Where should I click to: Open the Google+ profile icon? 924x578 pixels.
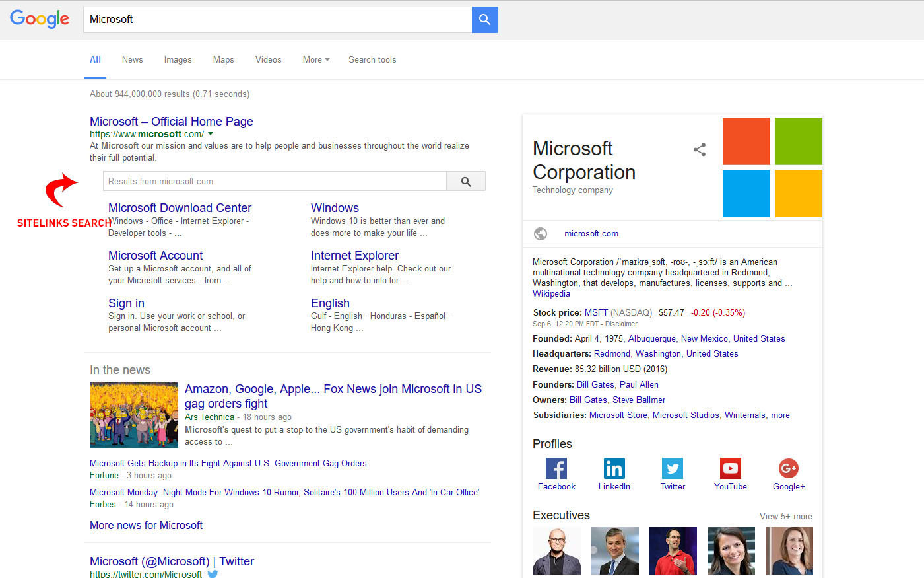789,468
